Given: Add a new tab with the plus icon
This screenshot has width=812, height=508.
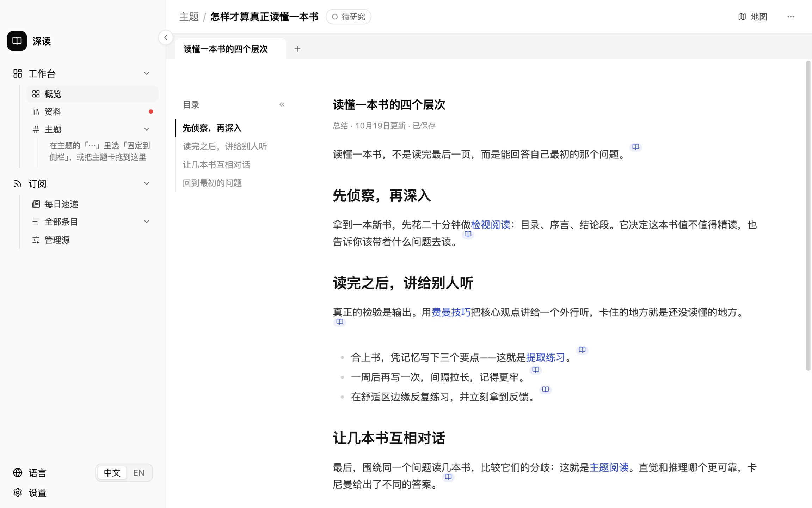Looking at the screenshot, I should tap(297, 49).
